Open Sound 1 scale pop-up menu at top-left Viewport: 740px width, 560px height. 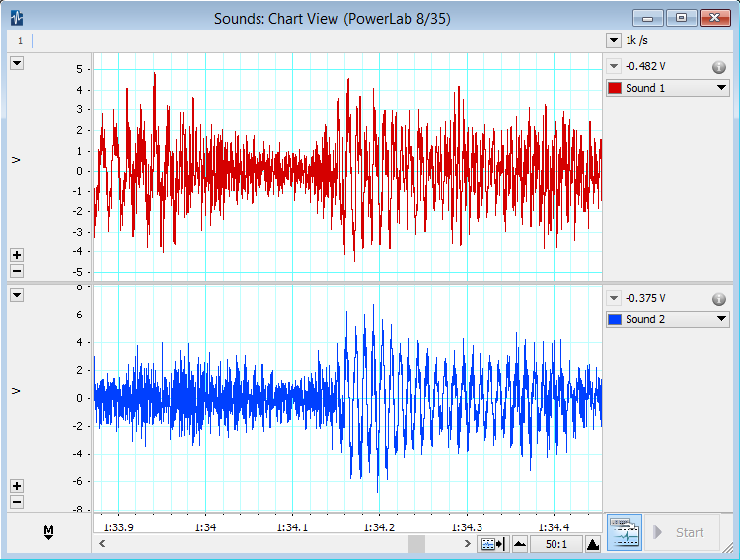[17, 63]
